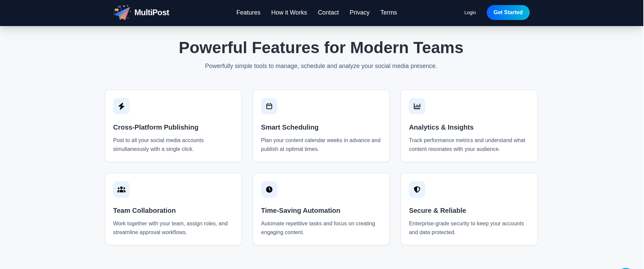Open the Features nav link
644x269 pixels.
click(x=248, y=13)
